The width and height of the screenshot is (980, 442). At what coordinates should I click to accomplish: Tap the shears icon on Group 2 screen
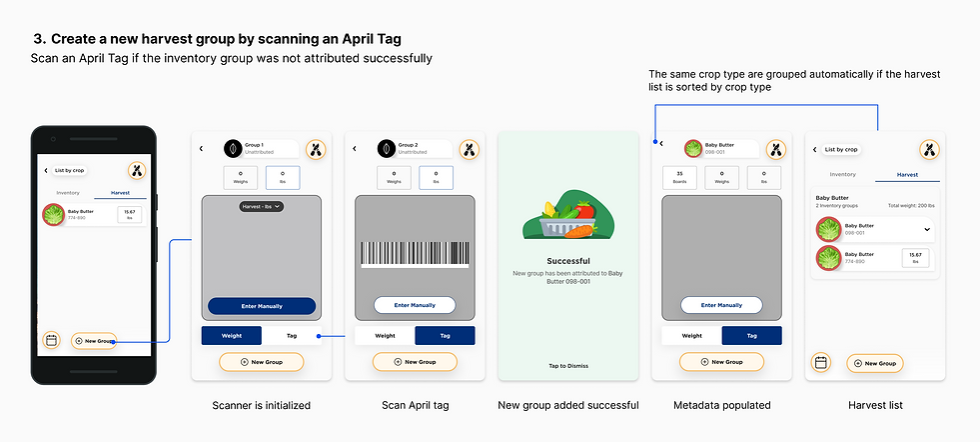click(469, 149)
